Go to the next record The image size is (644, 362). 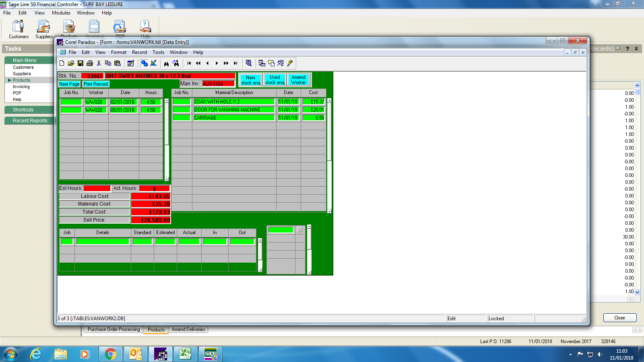[x=217, y=63]
